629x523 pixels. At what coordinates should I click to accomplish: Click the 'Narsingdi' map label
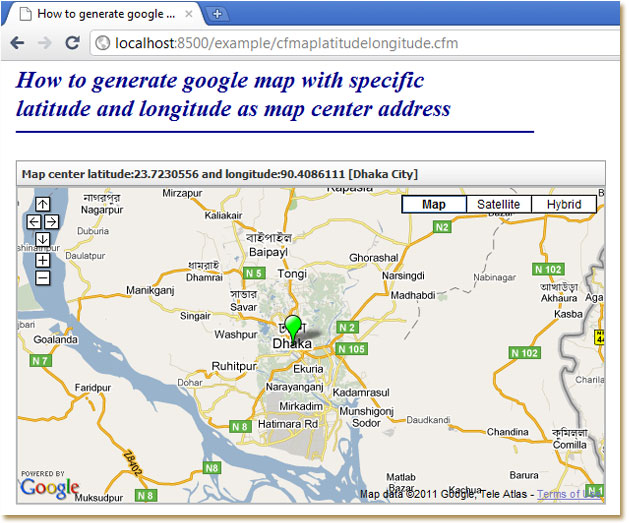403,276
